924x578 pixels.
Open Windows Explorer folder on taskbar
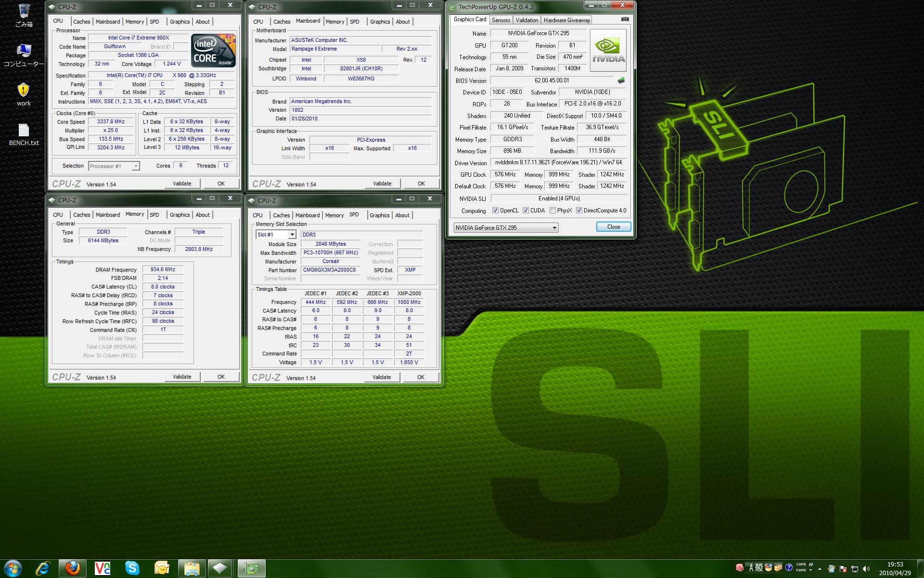click(x=192, y=568)
